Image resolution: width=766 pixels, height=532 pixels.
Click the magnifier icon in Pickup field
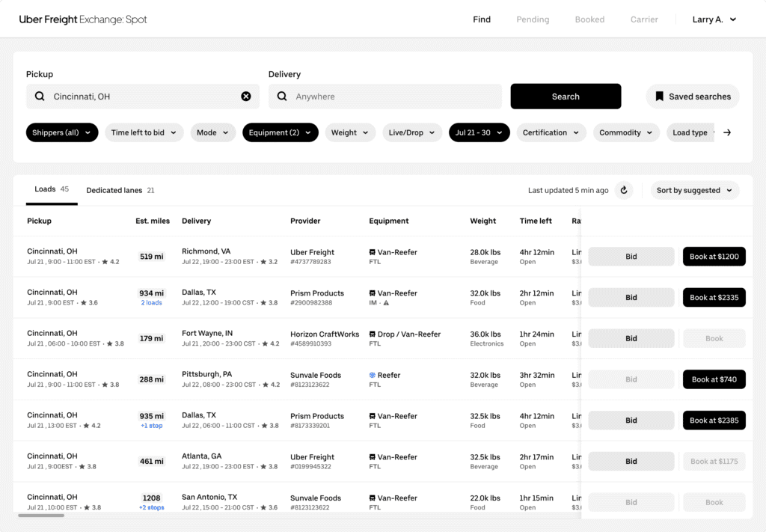40,97
